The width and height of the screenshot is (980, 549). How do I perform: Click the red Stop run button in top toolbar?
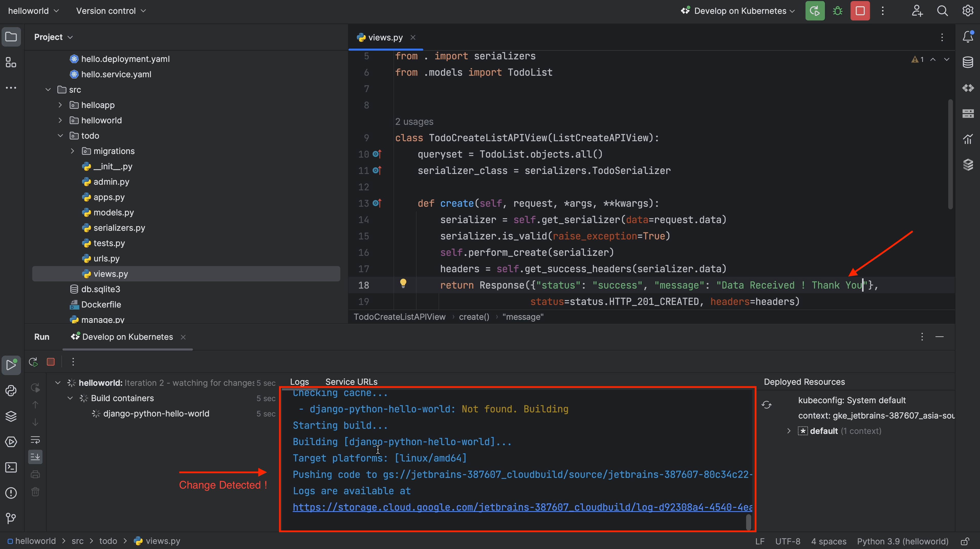pos(860,11)
